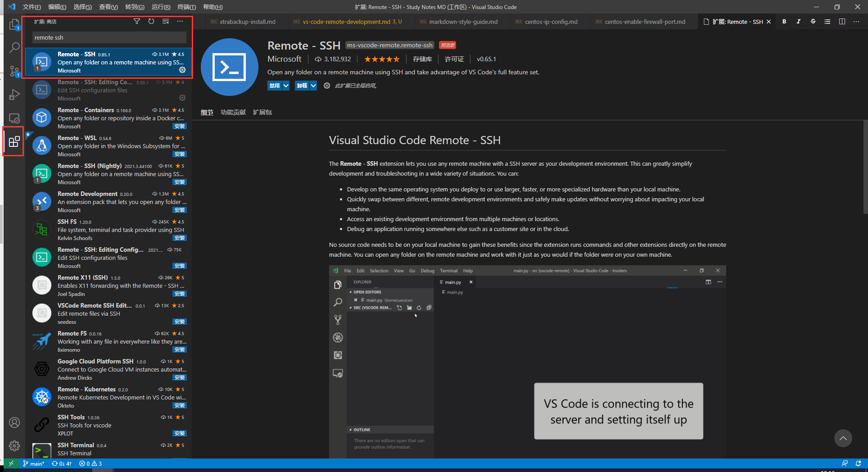The image size is (868, 472).
Task: Refresh the extensions list
Action: click(x=151, y=22)
